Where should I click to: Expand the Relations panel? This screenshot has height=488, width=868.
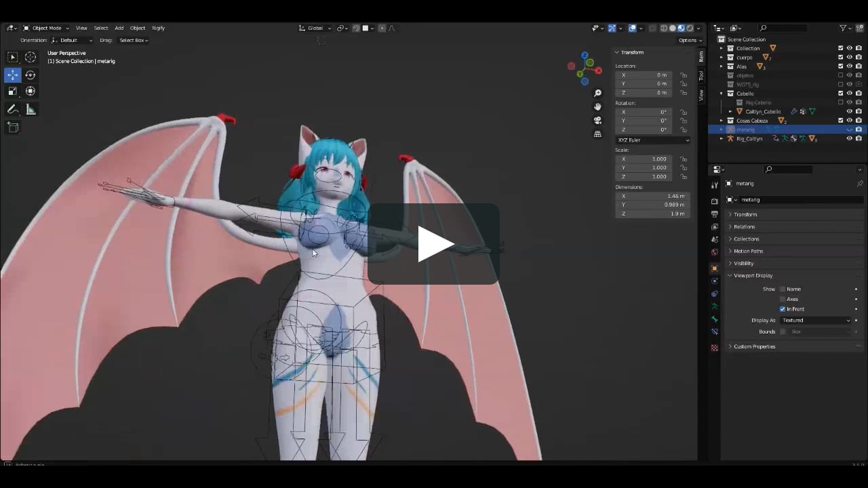[795, 227]
